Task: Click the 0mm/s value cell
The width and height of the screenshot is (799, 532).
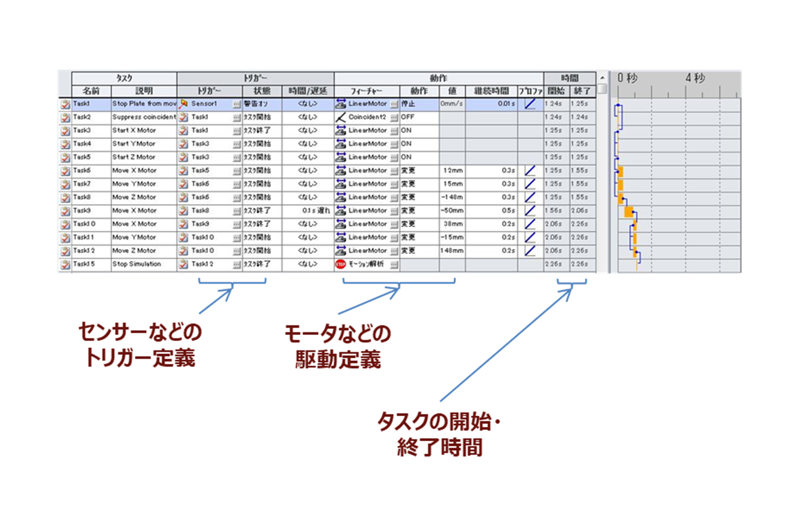Action: (x=452, y=104)
